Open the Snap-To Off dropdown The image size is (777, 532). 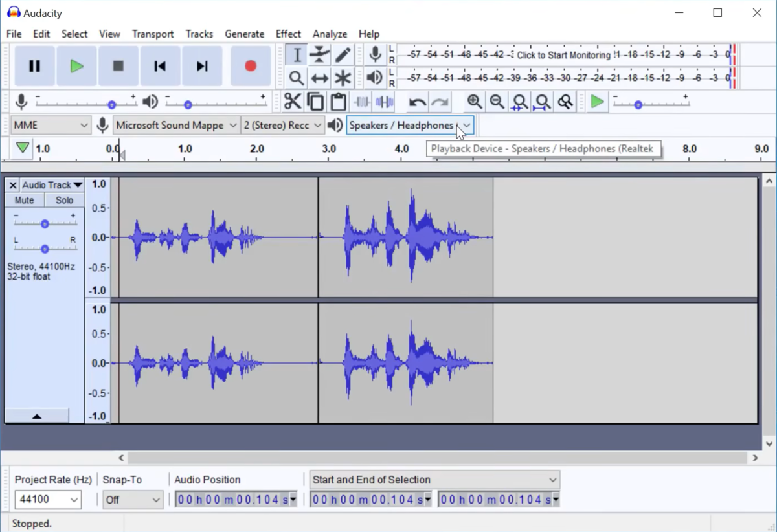coord(133,500)
